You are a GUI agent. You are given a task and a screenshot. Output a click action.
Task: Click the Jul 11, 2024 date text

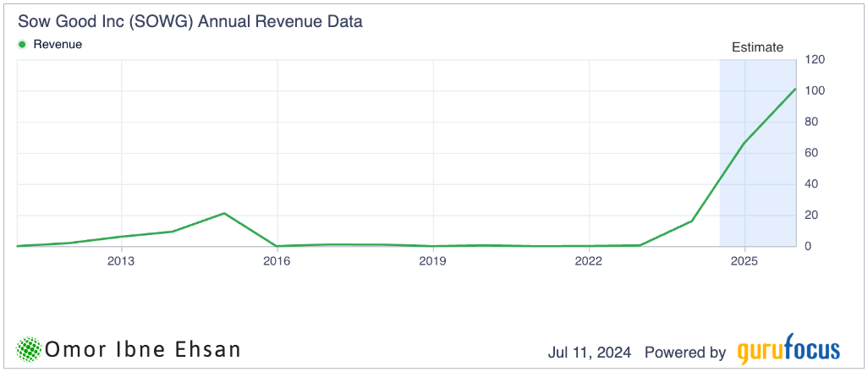click(x=590, y=352)
